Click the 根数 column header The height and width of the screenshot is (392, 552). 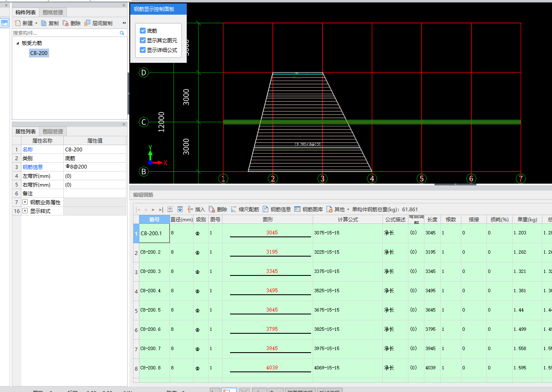451,220
